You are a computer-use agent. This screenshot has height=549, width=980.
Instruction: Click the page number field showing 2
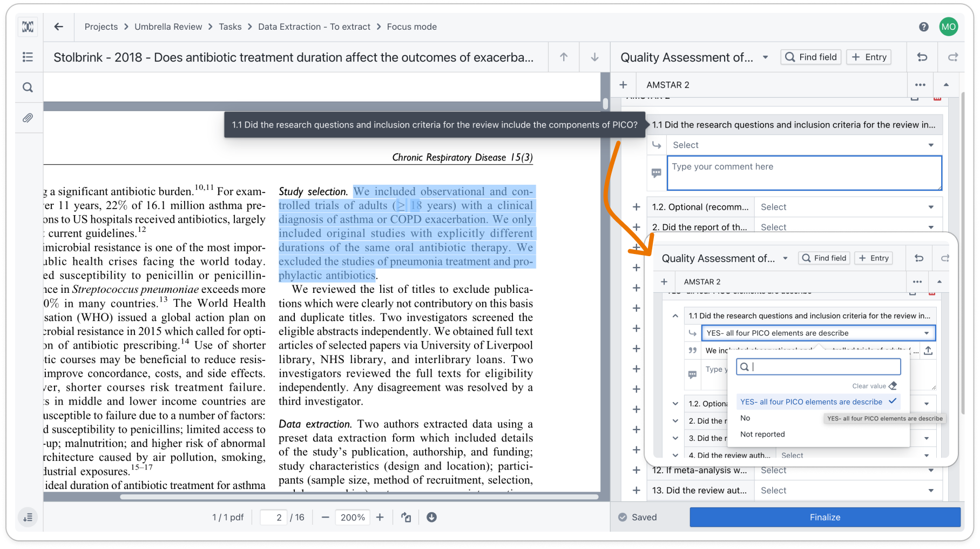274,517
